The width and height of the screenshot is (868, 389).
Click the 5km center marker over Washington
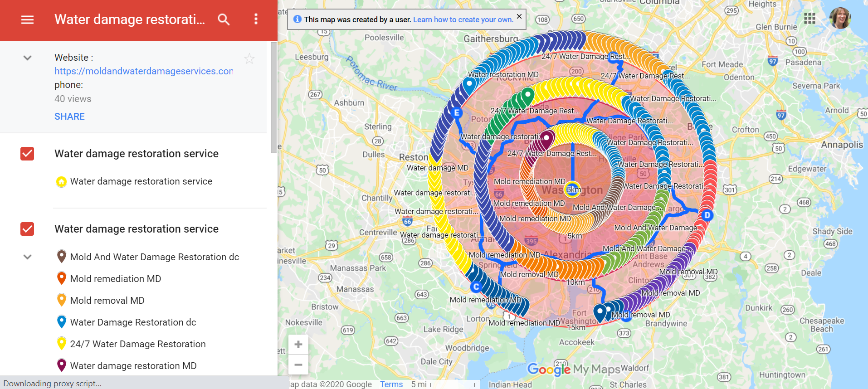[x=573, y=190]
